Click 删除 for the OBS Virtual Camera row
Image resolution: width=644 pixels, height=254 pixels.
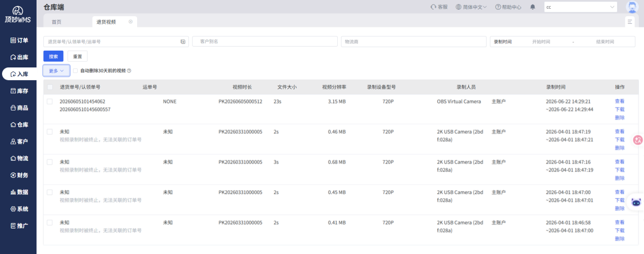point(620,117)
